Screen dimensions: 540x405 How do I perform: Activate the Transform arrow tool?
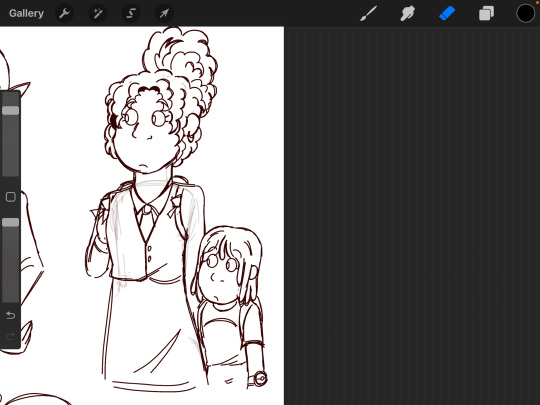164,13
